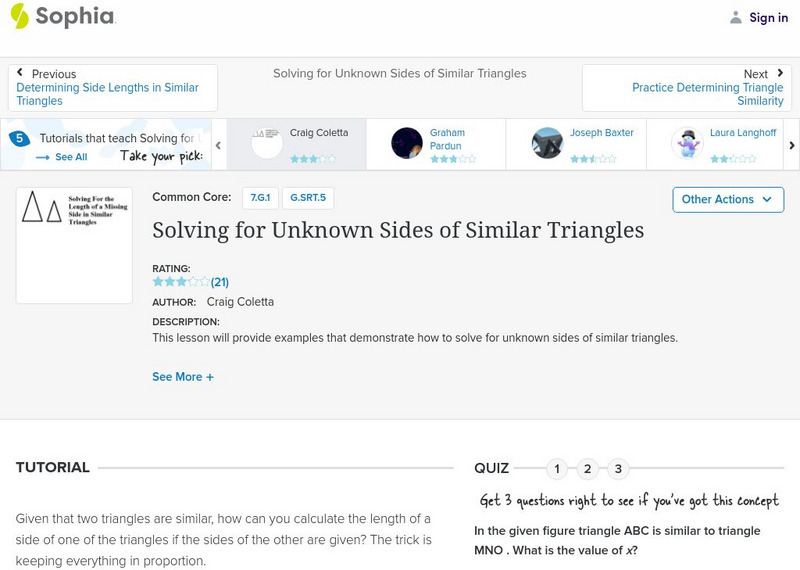The image size is (800, 570).
Task: Jump to quiz question 3
Action: coord(619,468)
